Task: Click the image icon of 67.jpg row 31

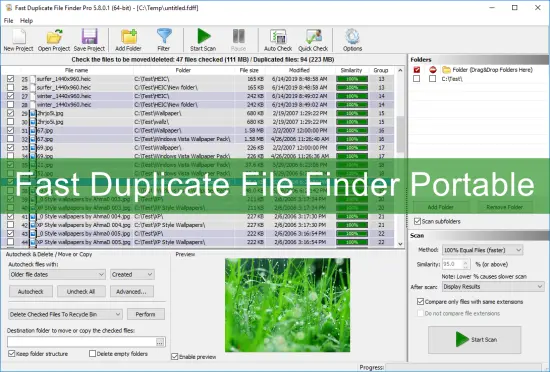Action: 33,130
